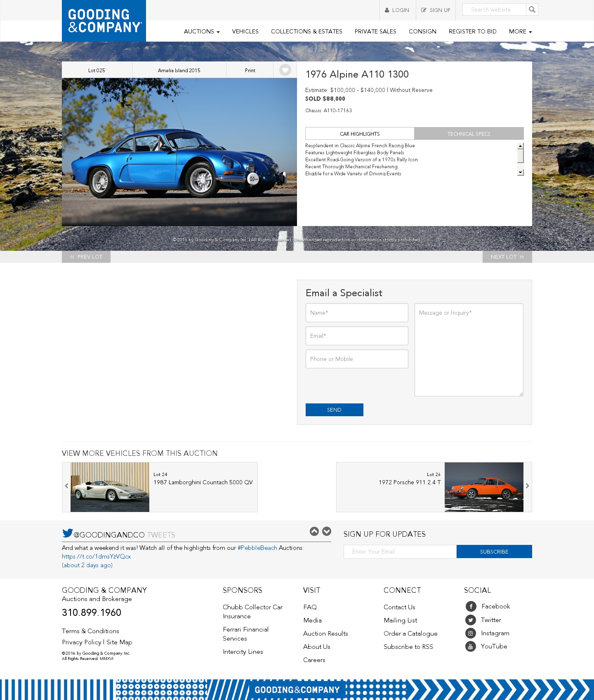Click the Message or Inquiry textarea
Screen dimensions: 594x700
coord(469,350)
